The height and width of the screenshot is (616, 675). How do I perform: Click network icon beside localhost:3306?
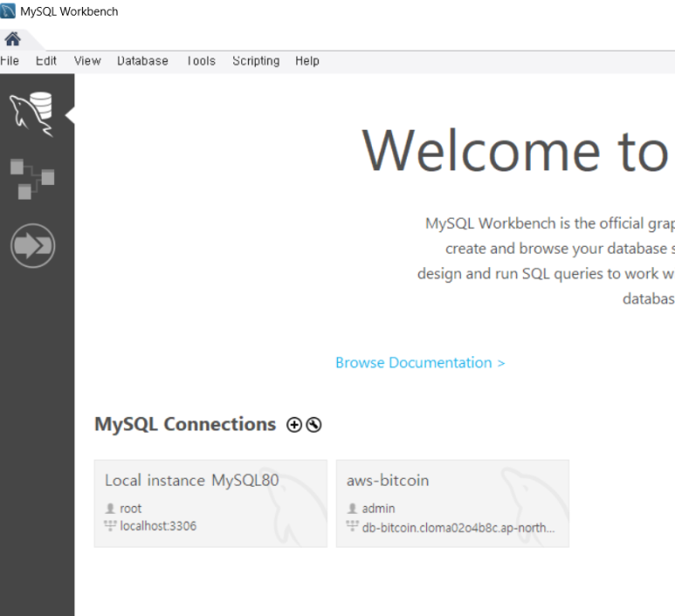[x=110, y=525]
